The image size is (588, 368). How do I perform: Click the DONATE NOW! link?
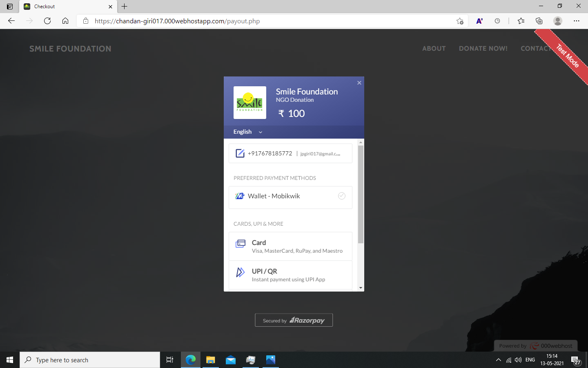tap(483, 48)
